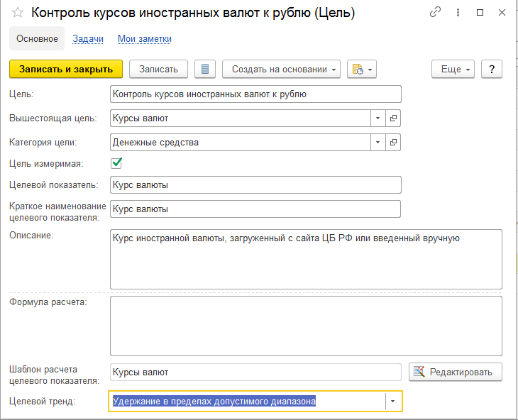Copy link to this goal icon
The height and width of the screenshot is (420, 518).
[x=435, y=13]
